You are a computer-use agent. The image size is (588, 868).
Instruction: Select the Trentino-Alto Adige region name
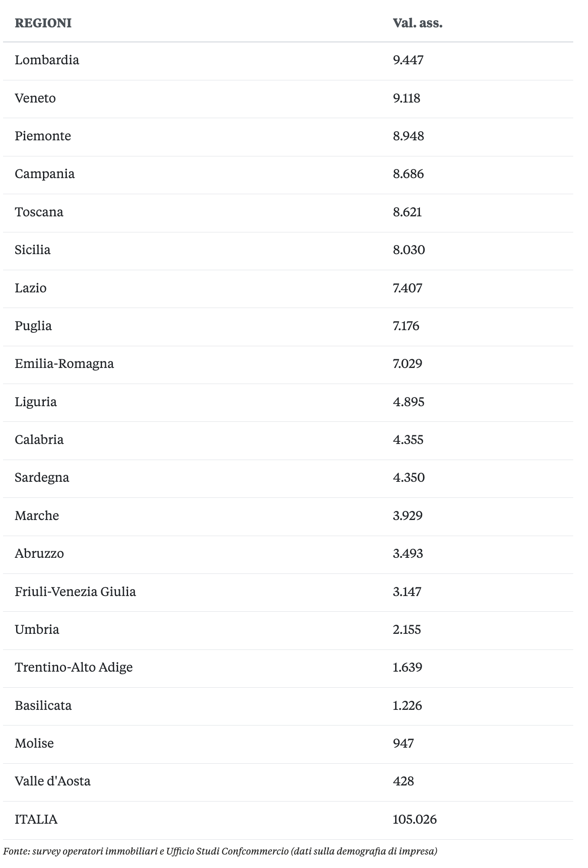(x=74, y=667)
